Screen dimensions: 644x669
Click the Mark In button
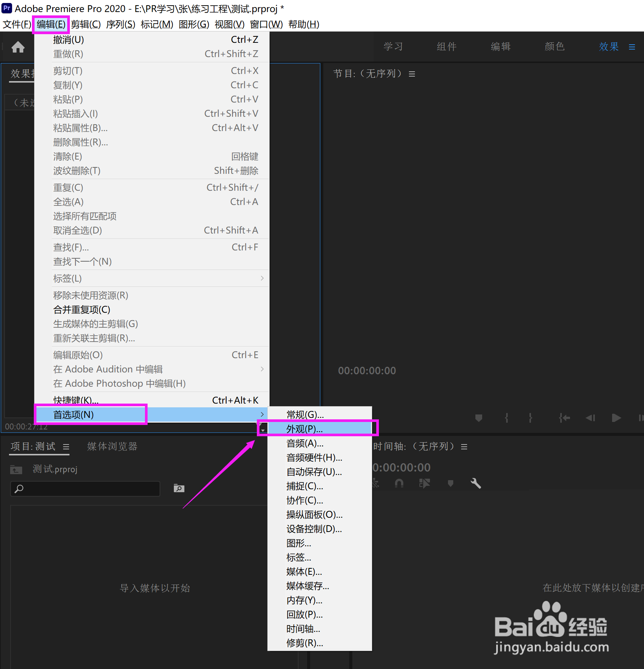[x=507, y=418]
